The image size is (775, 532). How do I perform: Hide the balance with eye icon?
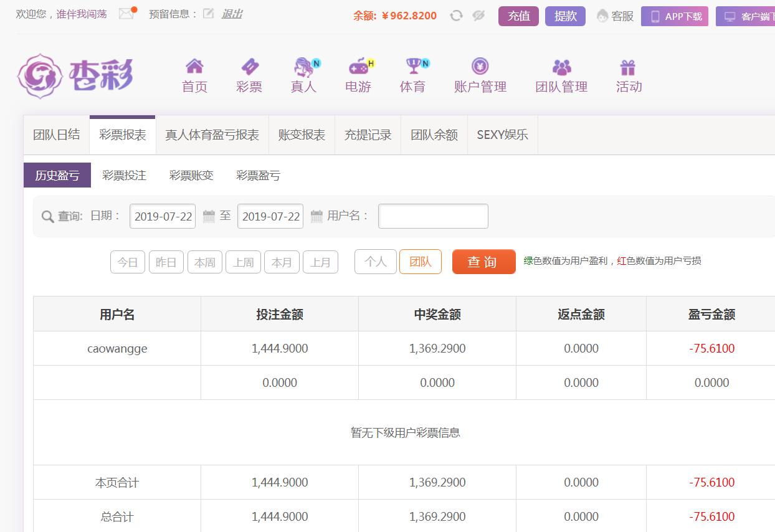(x=478, y=16)
